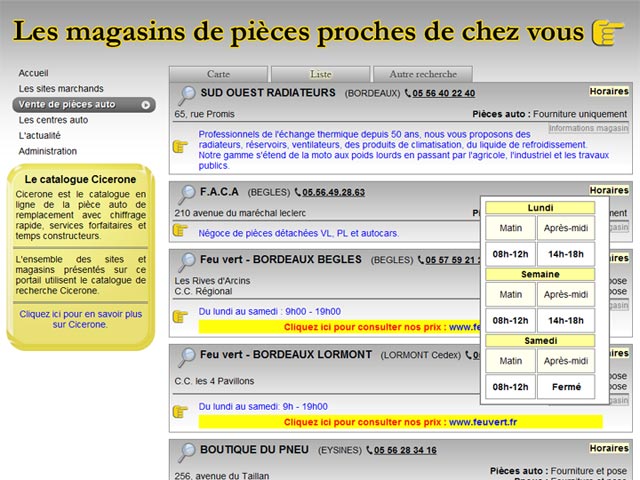Open the Feu vert BEGLES Cliquez ici pour consulter nos prix banner

click(x=340, y=327)
